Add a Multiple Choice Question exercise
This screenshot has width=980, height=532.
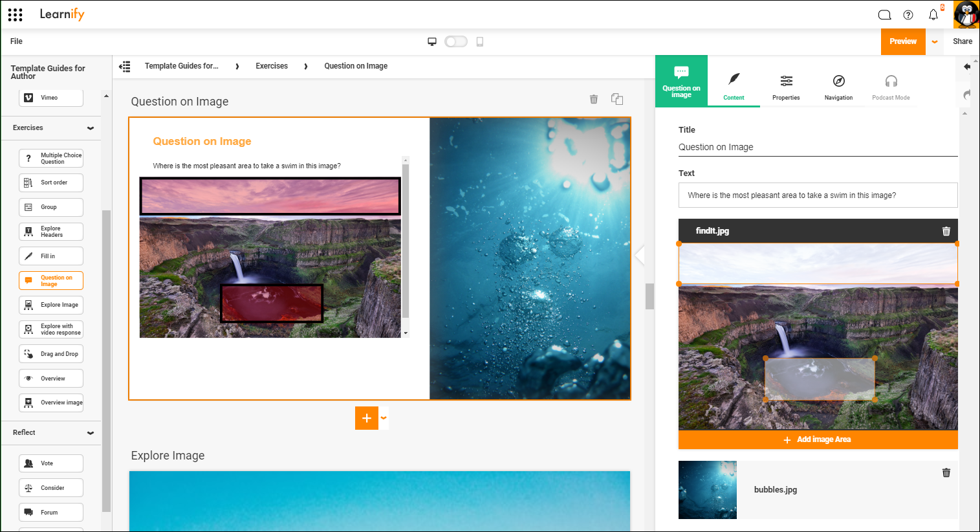(51, 158)
